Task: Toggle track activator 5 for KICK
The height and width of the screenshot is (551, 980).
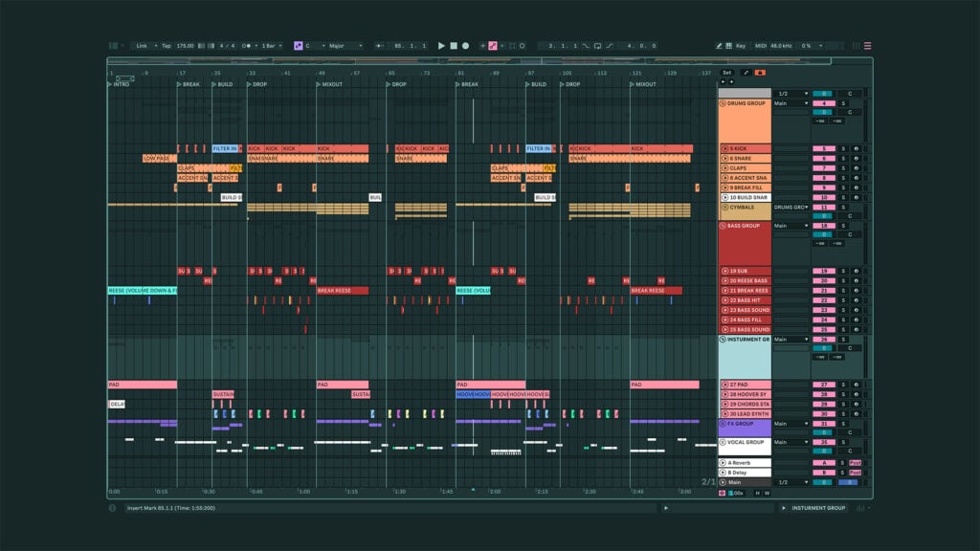Action: click(824, 148)
